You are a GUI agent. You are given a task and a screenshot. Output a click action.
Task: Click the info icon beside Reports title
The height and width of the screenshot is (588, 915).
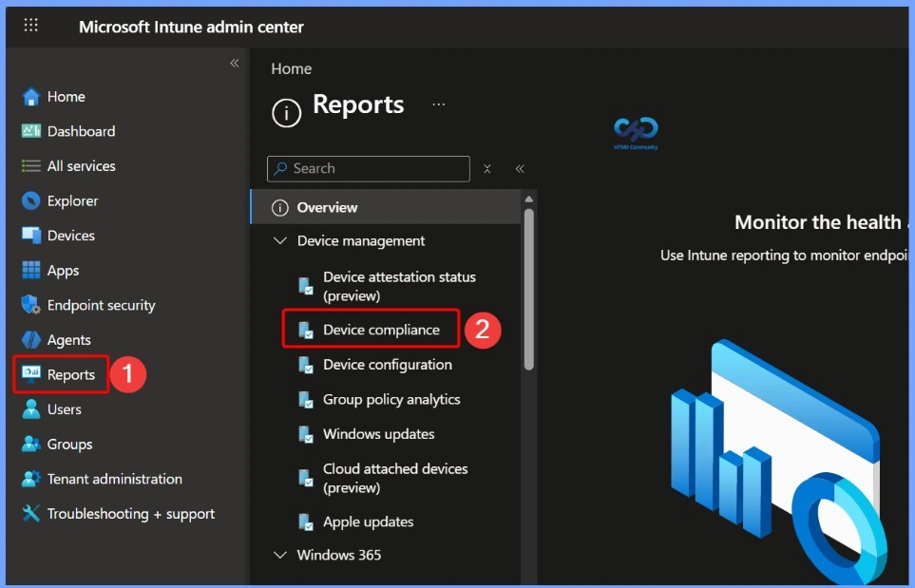coord(287,113)
